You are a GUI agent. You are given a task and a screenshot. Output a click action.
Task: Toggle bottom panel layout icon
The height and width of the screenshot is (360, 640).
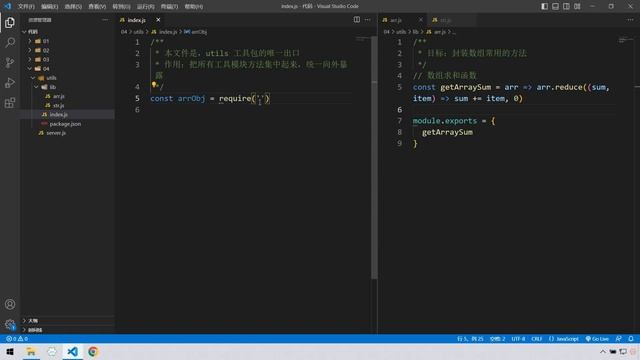(x=556, y=6)
